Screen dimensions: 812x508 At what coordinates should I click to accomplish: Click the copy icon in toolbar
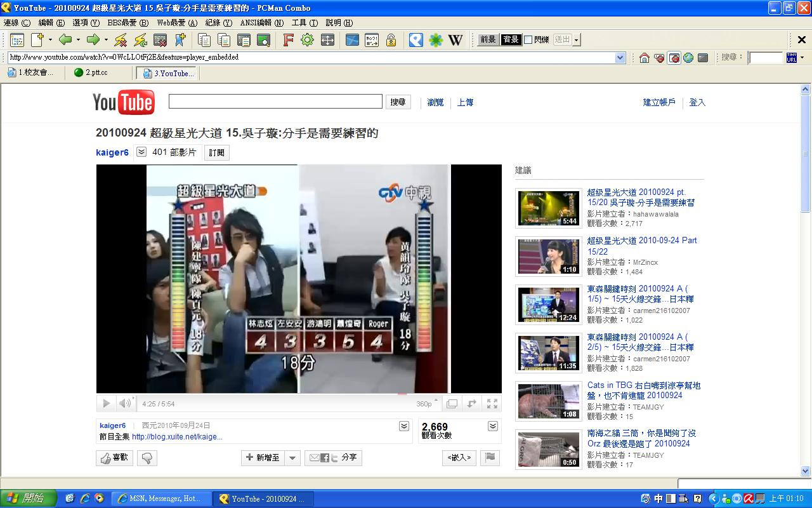tap(204, 40)
